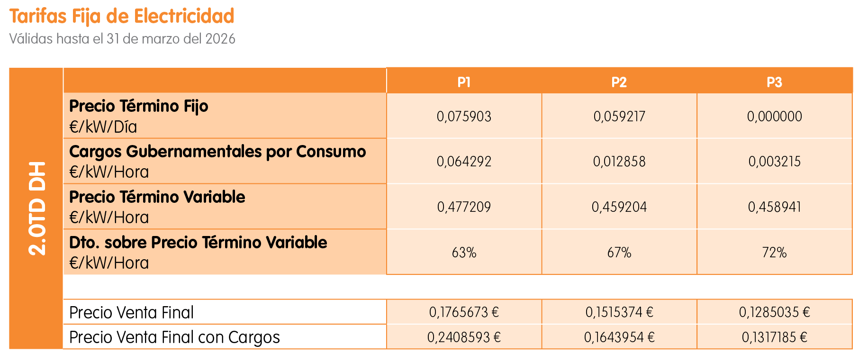Select the "Precio Venta Final" row label
Image resolution: width=868 pixels, height=363 pixels.
click(x=132, y=313)
